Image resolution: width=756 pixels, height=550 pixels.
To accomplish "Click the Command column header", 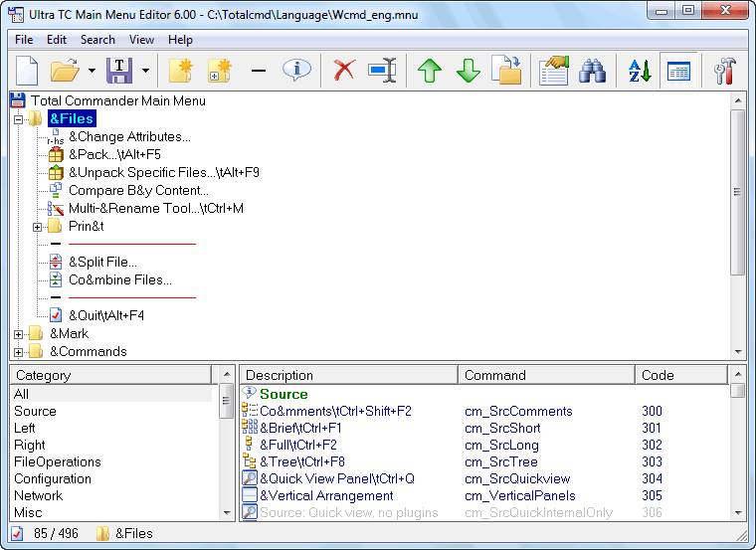I will coord(546,375).
